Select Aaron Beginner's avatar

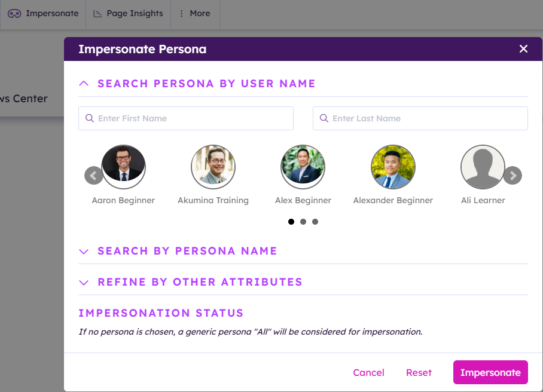(123, 167)
